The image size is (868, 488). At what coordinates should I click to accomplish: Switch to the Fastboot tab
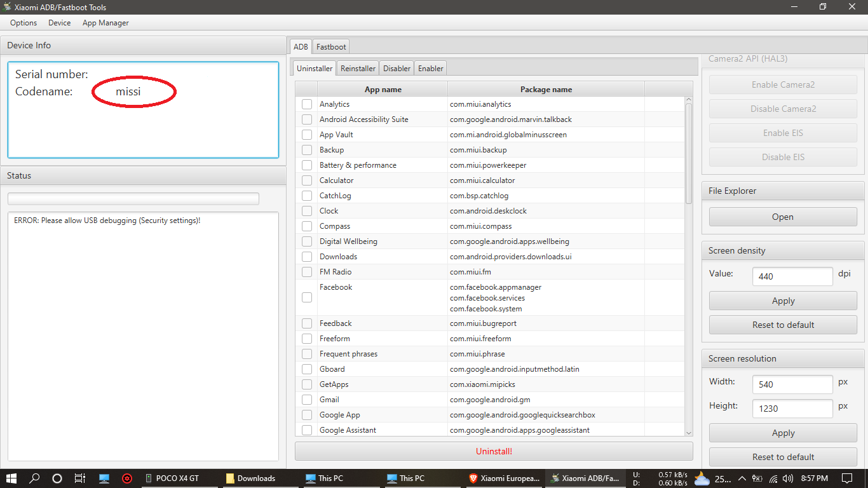coord(331,47)
